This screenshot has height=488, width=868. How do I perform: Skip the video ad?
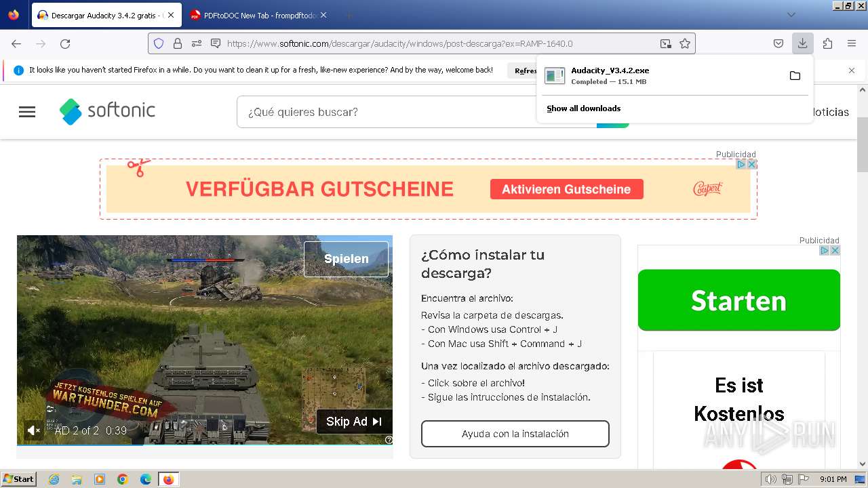[354, 422]
